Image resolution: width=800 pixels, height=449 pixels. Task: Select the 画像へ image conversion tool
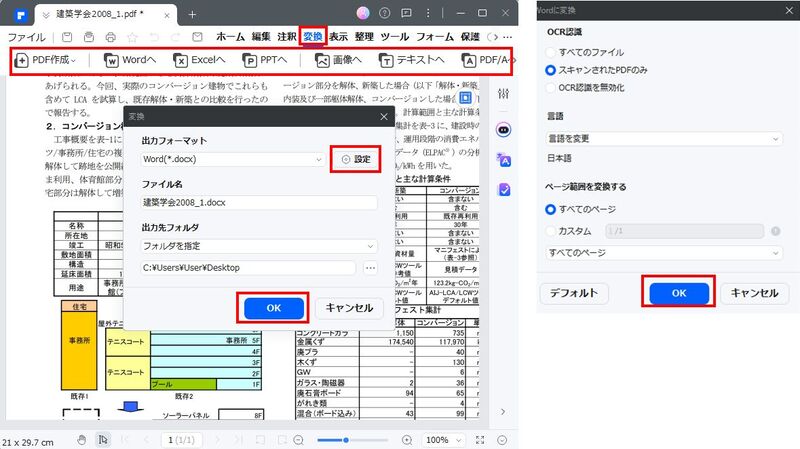coord(338,60)
